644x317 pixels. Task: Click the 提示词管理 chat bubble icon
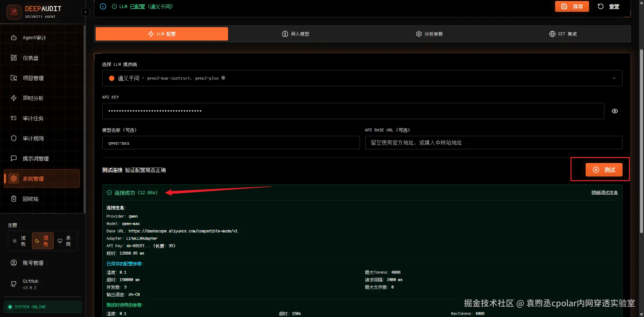pos(14,158)
